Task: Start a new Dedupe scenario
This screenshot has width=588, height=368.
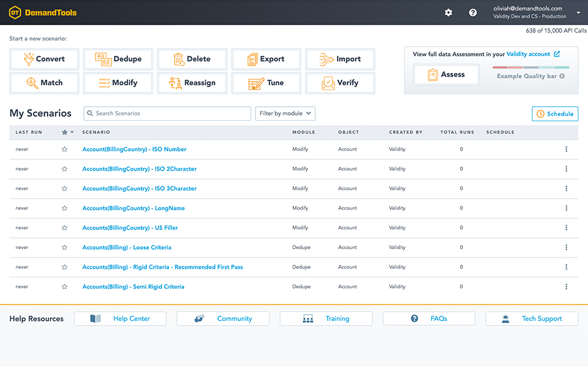Action: pyautogui.click(x=118, y=59)
